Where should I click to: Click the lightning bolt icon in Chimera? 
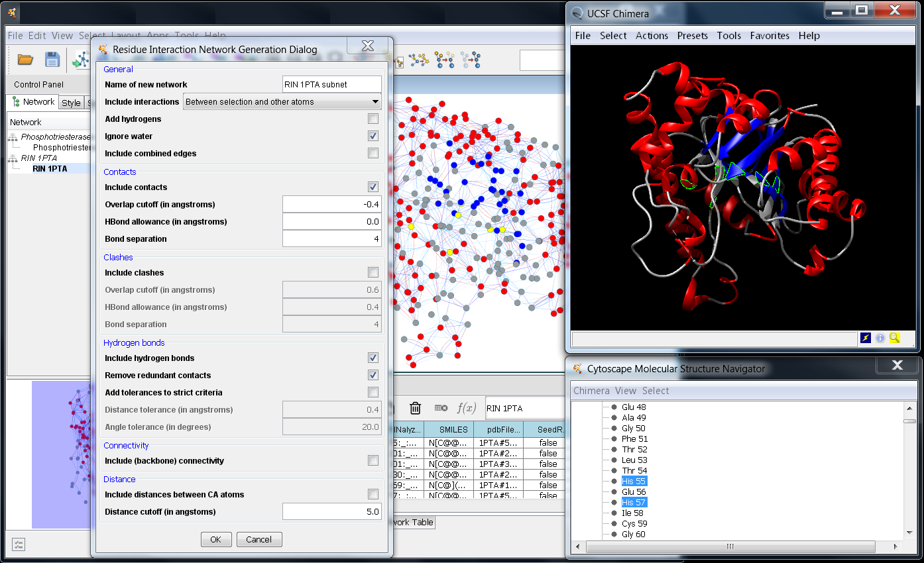pyautogui.click(x=866, y=338)
